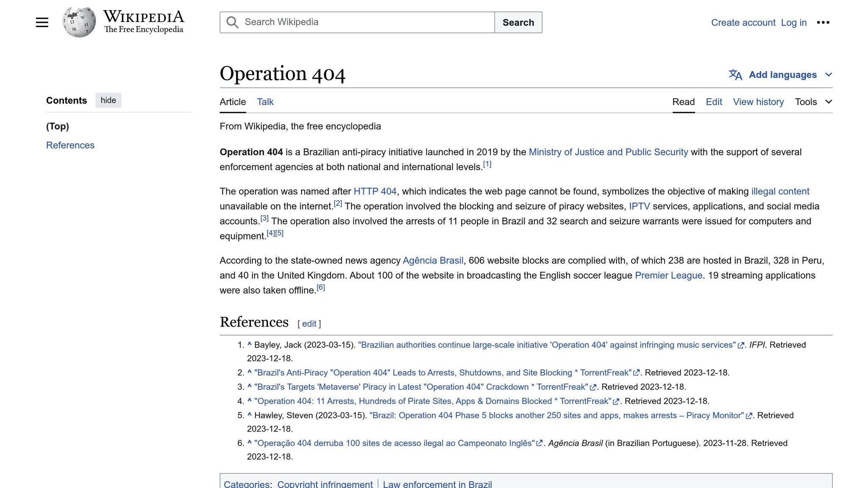Open the View history tab

(x=758, y=102)
